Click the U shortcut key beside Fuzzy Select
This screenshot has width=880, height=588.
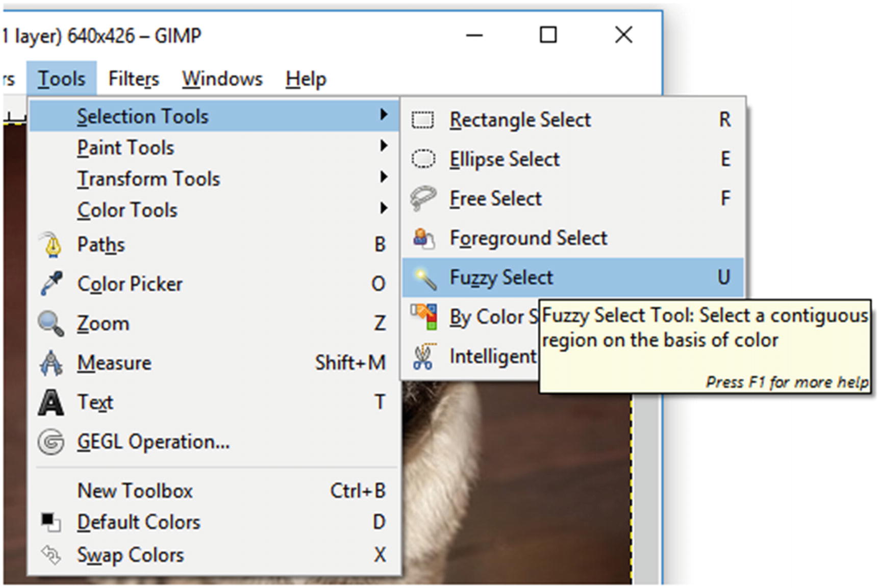coord(724,277)
